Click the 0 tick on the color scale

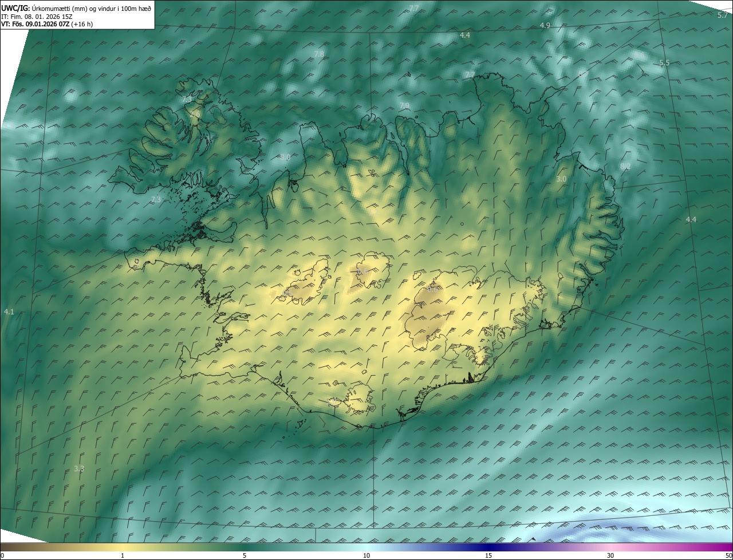[x=2, y=556]
